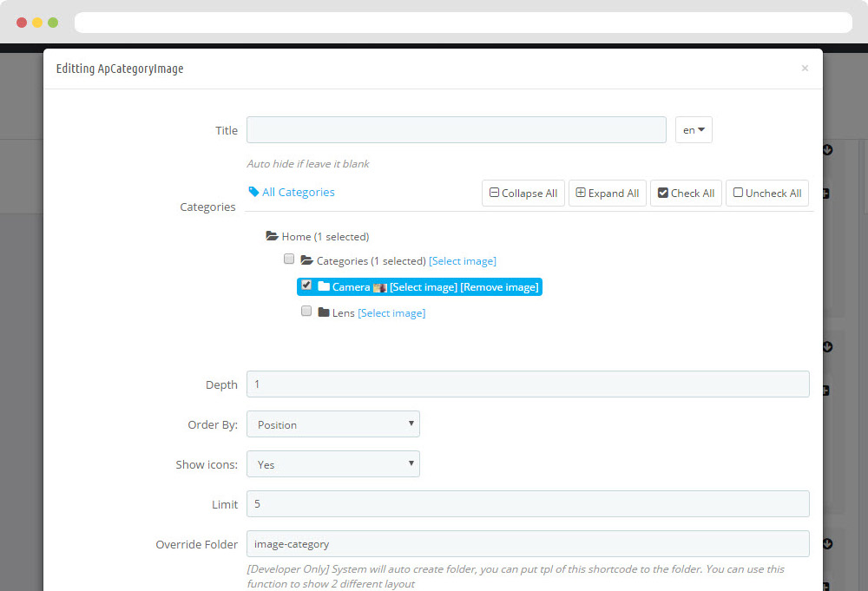
Task: Uncheck the Camera category checkbox
Action: click(306, 285)
